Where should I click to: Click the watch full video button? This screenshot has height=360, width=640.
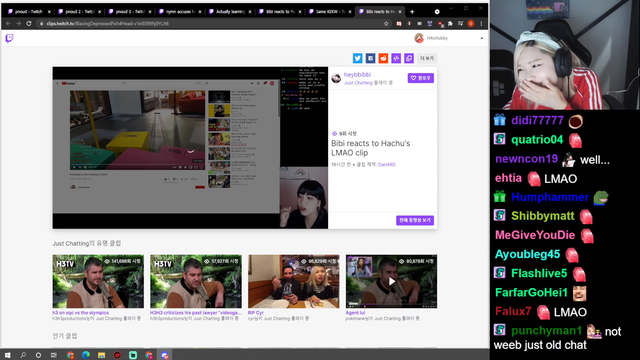415,220
